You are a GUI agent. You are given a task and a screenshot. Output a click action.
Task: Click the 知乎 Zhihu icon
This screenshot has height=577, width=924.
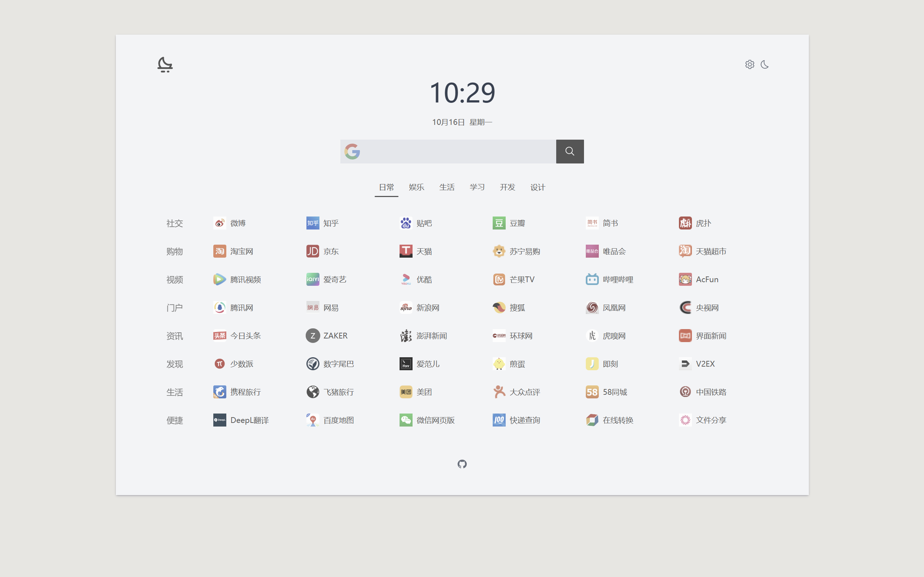click(x=313, y=223)
